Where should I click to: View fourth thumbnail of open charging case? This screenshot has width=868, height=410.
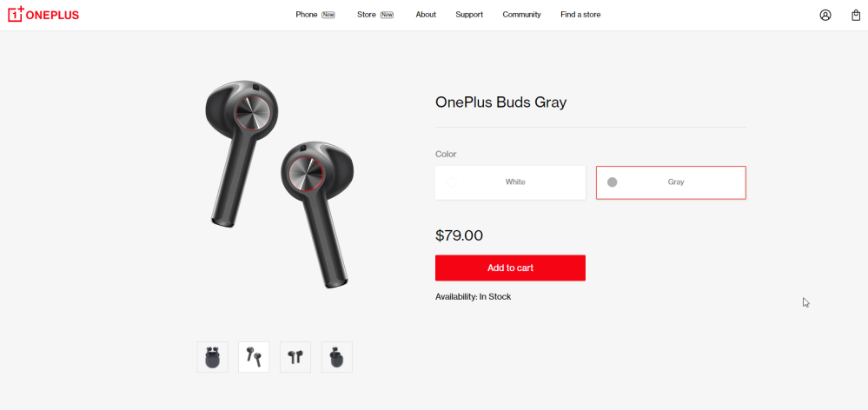(336, 357)
